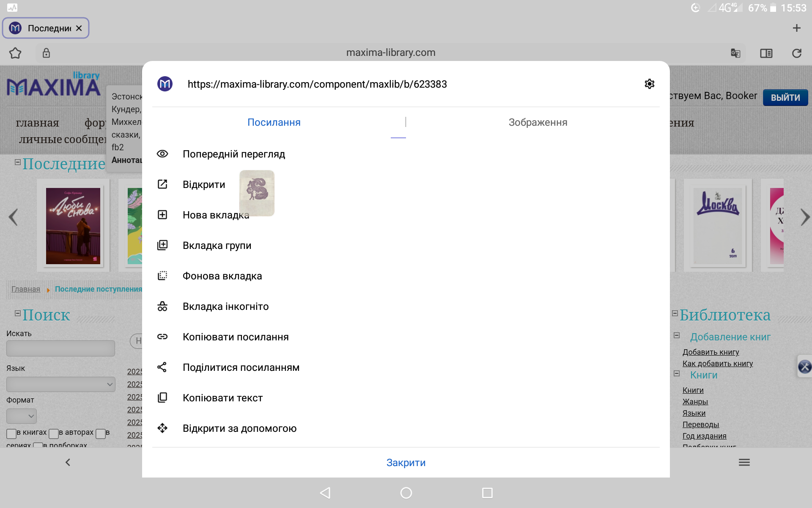Click the settings gear in link dialog
Image resolution: width=812 pixels, height=508 pixels.
[649, 84]
